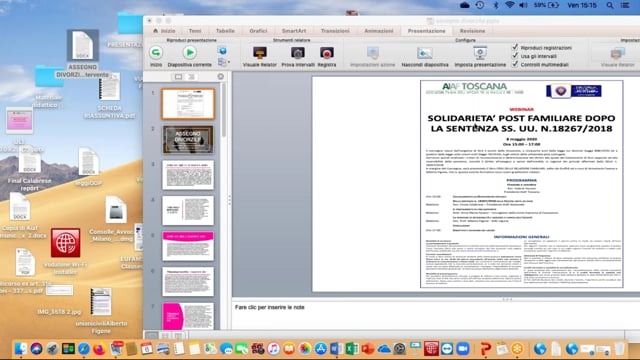This screenshot has width=640, height=360.
Task: Open the Temi ribbon tab
Action: coord(195,31)
